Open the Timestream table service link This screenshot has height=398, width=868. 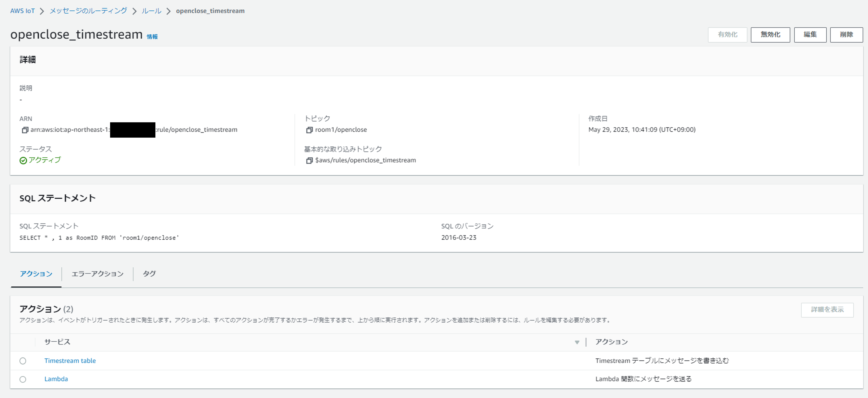70,361
